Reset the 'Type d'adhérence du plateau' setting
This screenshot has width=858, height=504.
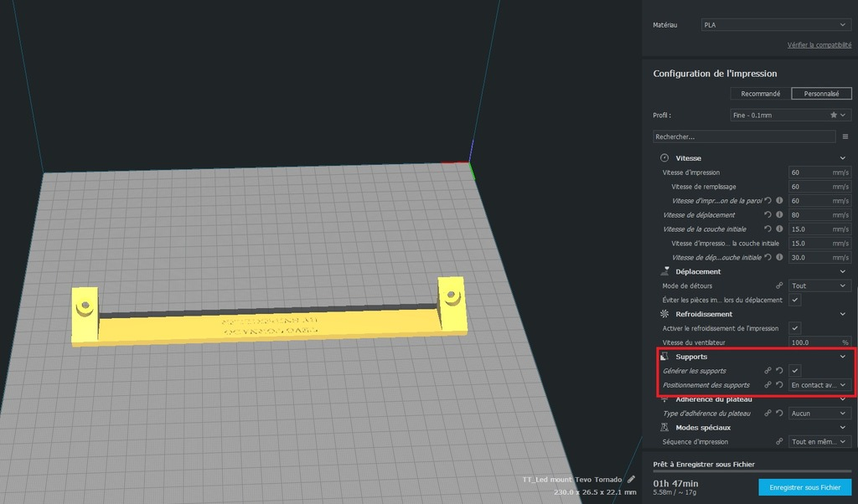[779, 414]
